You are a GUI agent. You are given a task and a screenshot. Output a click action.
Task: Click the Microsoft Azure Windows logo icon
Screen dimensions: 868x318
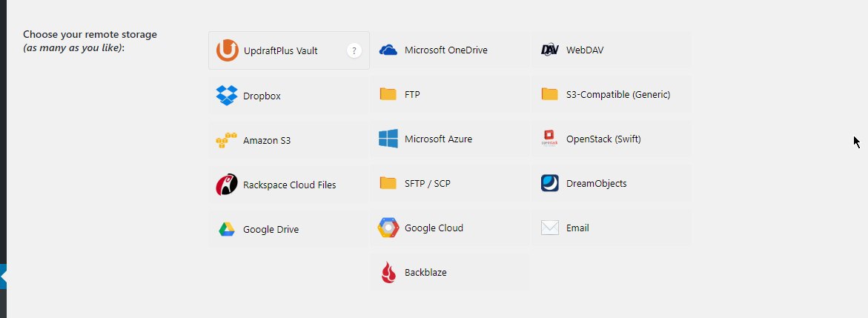pyautogui.click(x=388, y=139)
